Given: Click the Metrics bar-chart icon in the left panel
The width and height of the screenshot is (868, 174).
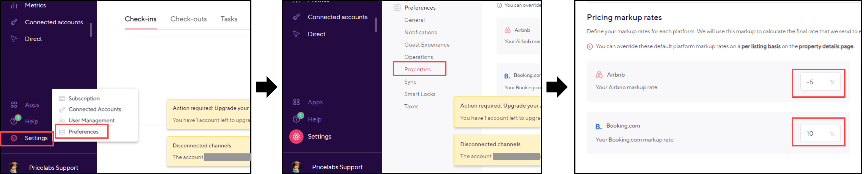Looking at the screenshot, I should point(14,5).
